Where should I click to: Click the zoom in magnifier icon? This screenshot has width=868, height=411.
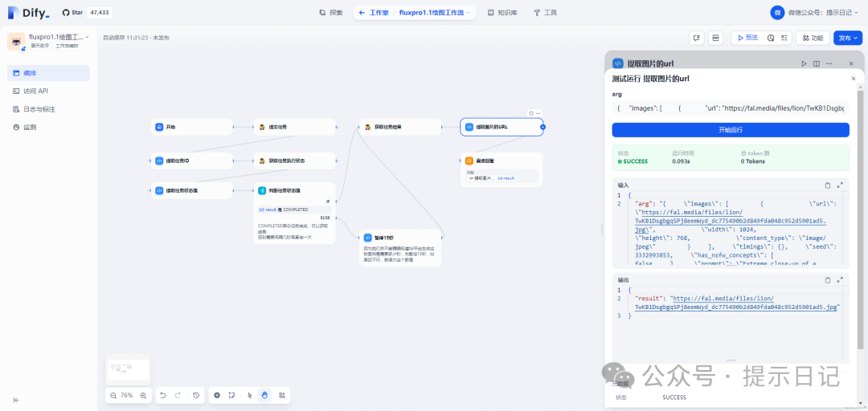click(x=143, y=396)
